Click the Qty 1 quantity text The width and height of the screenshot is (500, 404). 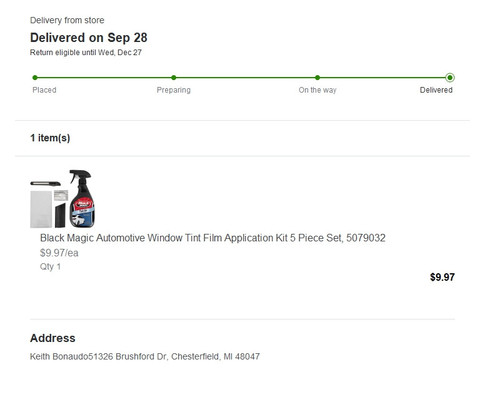click(x=50, y=267)
